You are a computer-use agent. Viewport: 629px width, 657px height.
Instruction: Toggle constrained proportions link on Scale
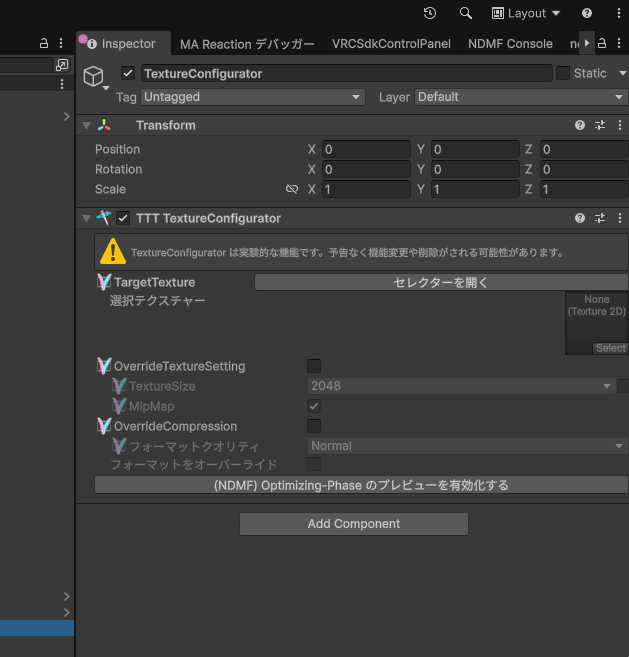point(292,189)
